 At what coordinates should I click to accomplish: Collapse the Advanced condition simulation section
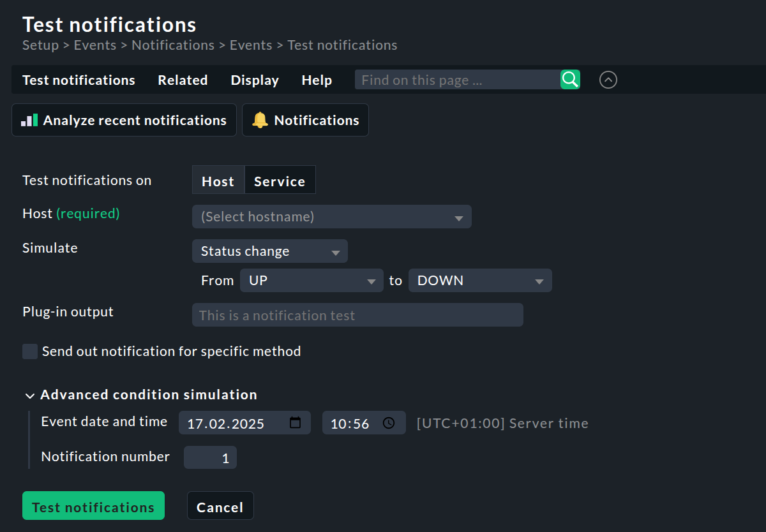29,395
